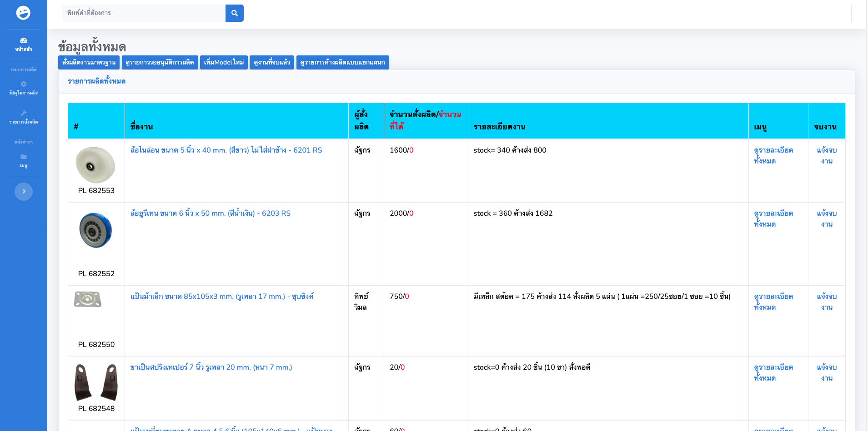
Task: Toggle sidebar with the round chevron button
Action: tap(24, 192)
